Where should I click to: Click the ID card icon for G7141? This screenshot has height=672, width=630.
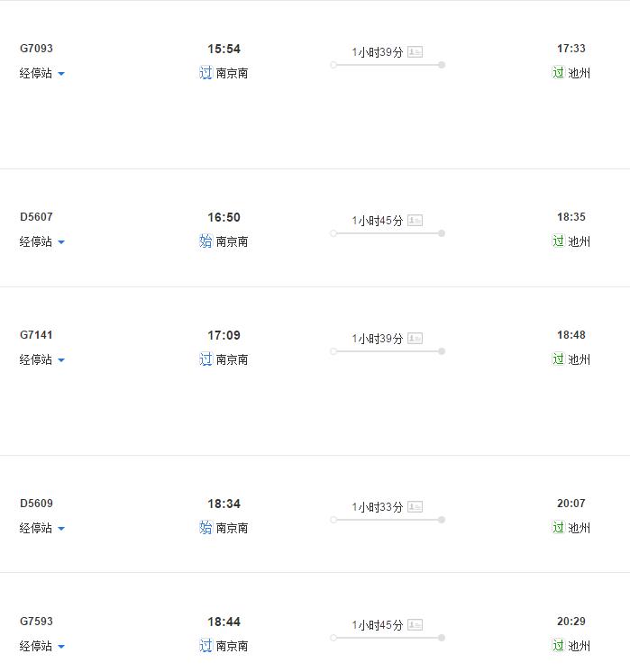[415, 338]
